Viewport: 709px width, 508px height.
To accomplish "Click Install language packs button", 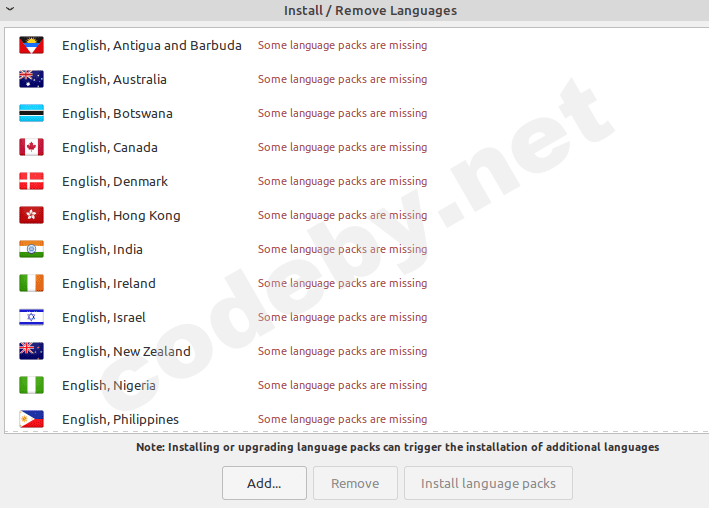I will tap(488, 483).
